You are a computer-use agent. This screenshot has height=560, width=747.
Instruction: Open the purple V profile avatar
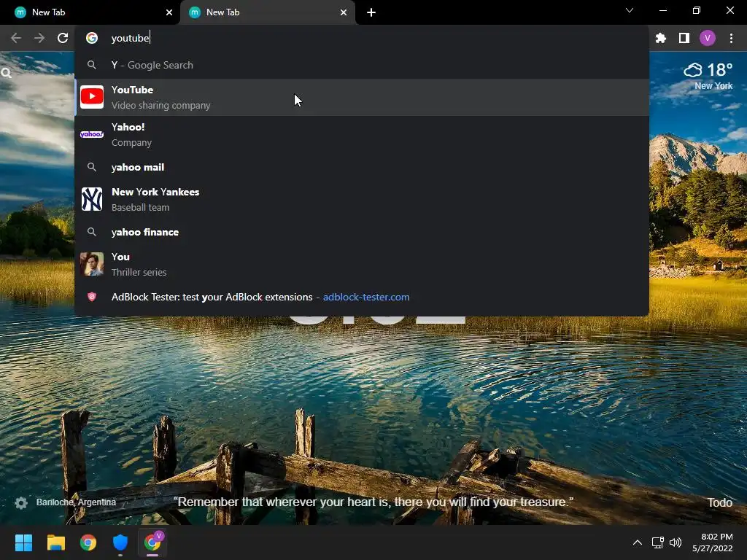pyautogui.click(x=708, y=38)
